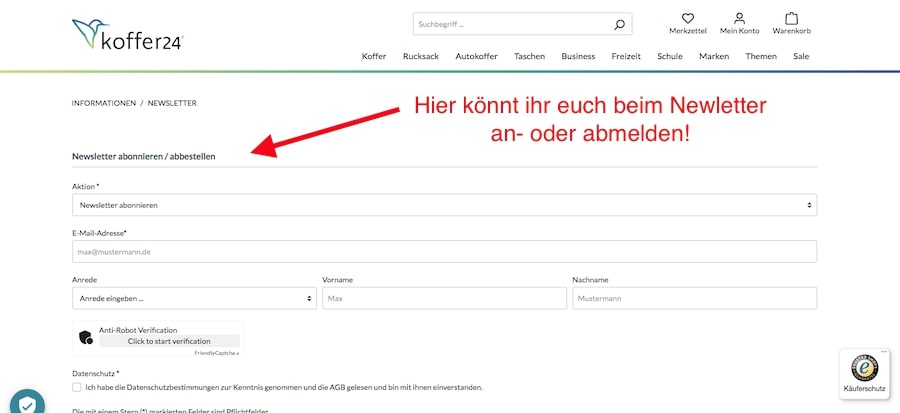Open the Marken navigation item
This screenshot has width=900, height=413.
pos(714,57)
